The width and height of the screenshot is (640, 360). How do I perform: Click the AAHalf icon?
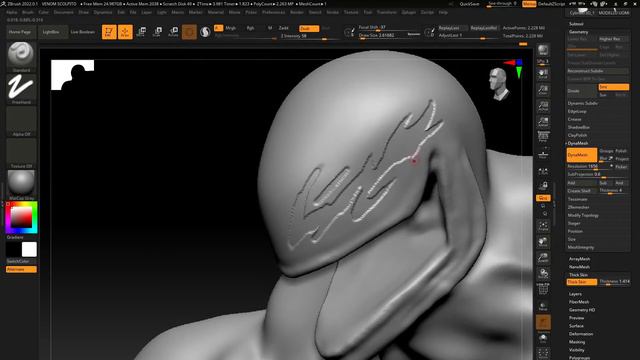tap(543, 122)
